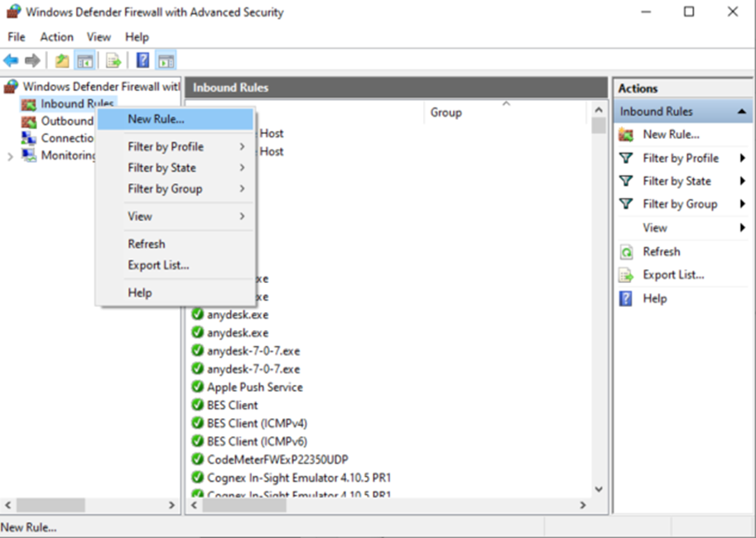Click the rules list vertical scrollbar down arrow
756x538 pixels.
pyautogui.click(x=599, y=489)
